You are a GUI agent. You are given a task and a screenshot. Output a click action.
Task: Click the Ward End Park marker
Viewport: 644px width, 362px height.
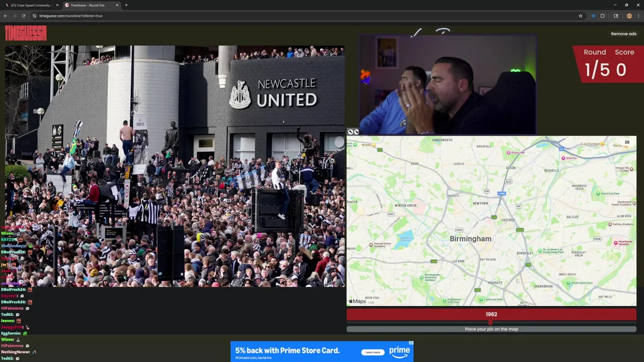(x=598, y=193)
